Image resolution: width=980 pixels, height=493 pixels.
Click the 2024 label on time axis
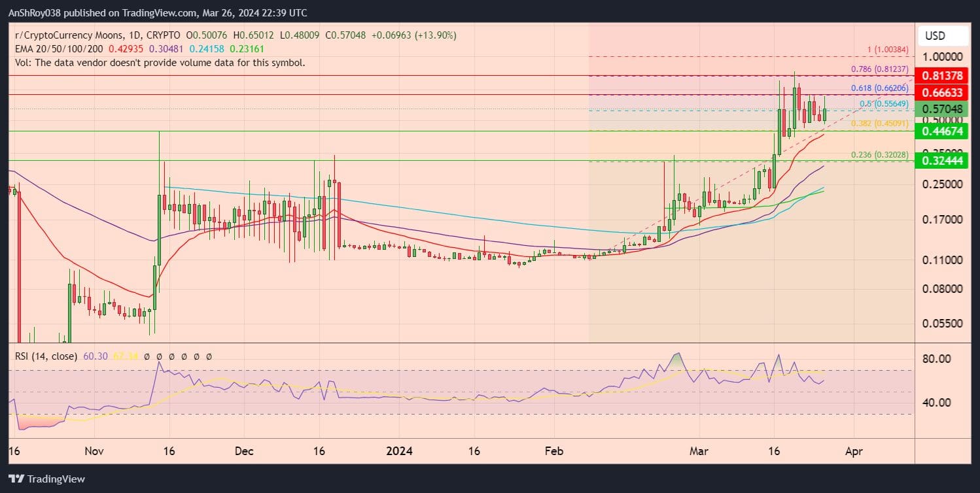tap(398, 451)
